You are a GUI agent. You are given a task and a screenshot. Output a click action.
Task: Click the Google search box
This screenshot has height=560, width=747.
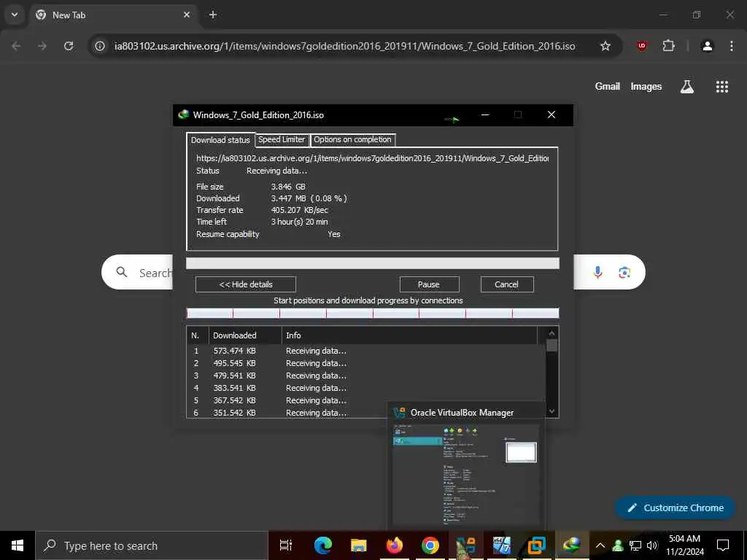coord(373,272)
